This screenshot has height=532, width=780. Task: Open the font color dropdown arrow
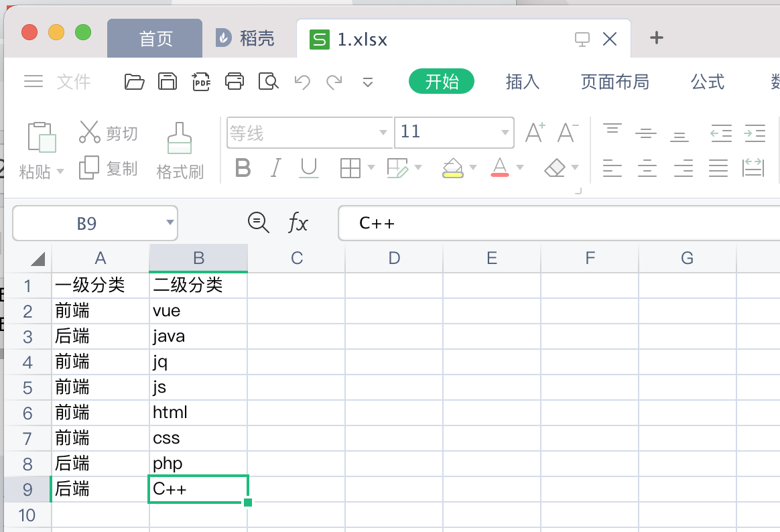(519, 168)
